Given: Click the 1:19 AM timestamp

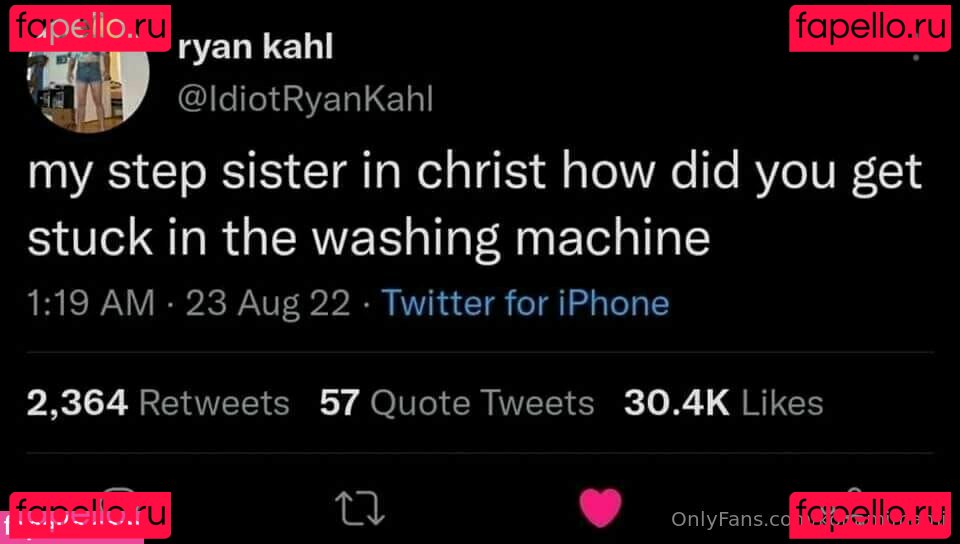Looking at the screenshot, I should click(x=91, y=303).
